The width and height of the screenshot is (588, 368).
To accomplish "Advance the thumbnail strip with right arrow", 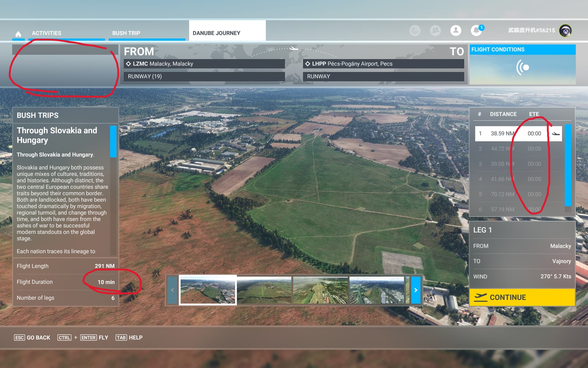I will [x=416, y=290].
